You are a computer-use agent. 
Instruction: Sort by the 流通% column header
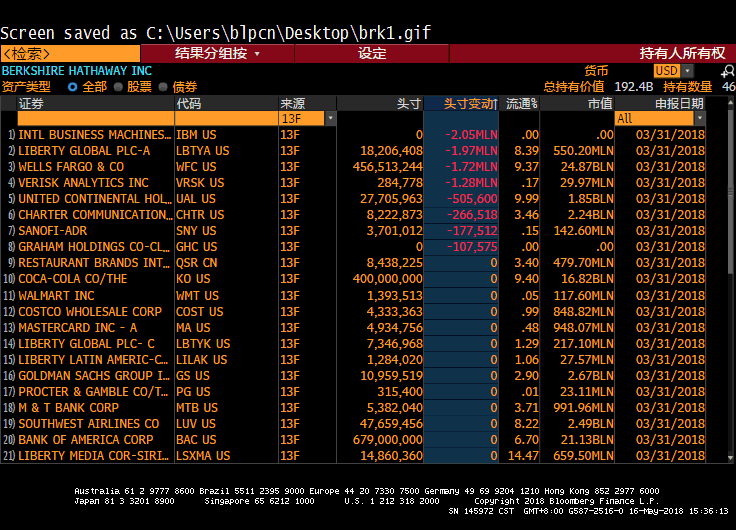click(521, 103)
